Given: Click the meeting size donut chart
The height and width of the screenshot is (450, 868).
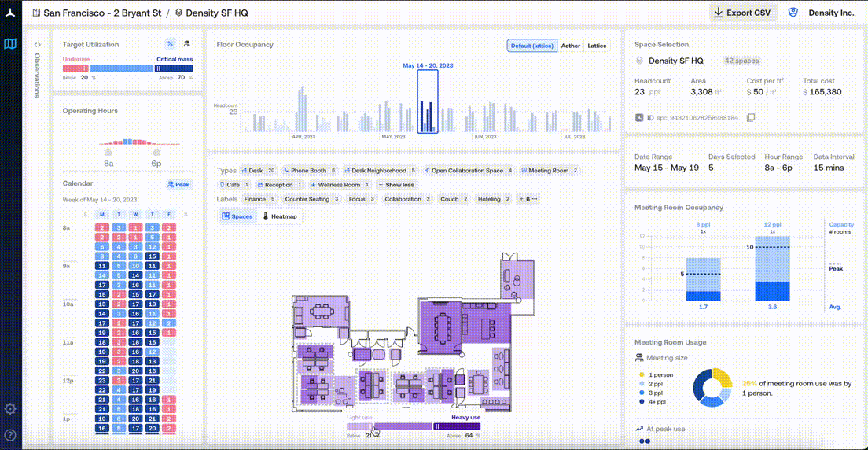Looking at the screenshot, I should pyautogui.click(x=714, y=387).
